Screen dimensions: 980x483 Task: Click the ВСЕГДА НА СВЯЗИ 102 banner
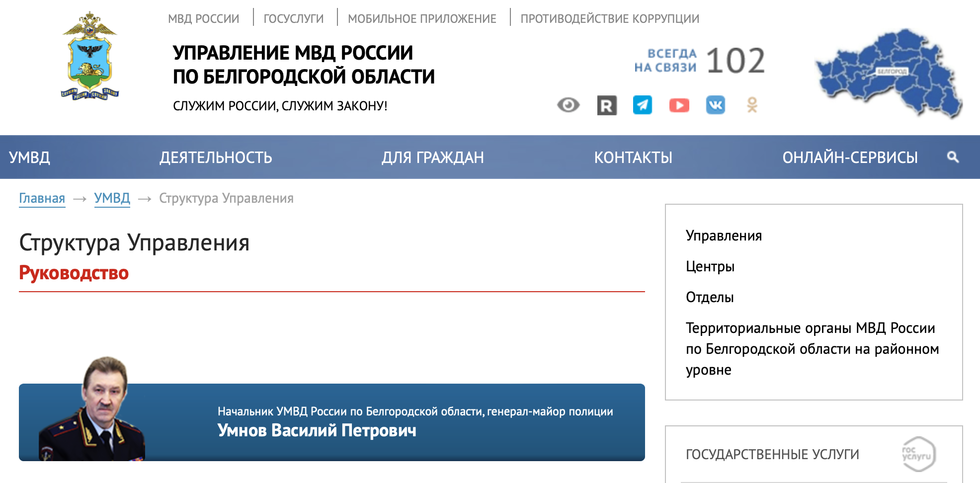click(x=699, y=61)
